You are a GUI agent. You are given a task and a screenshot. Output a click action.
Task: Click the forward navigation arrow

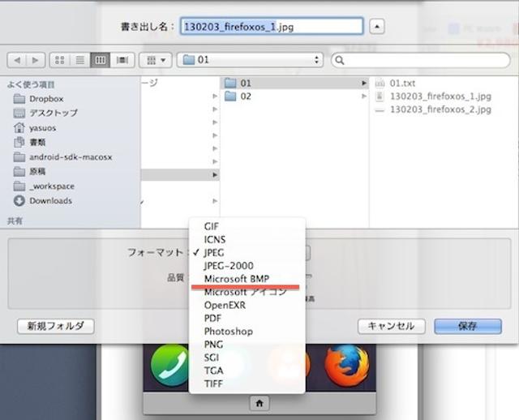tap(35, 60)
